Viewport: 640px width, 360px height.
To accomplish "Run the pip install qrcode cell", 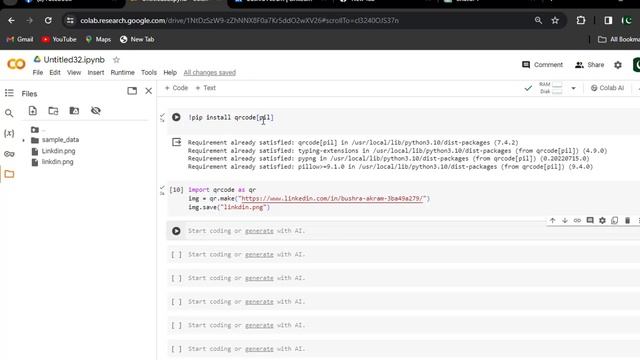I will pyautogui.click(x=176, y=117).
